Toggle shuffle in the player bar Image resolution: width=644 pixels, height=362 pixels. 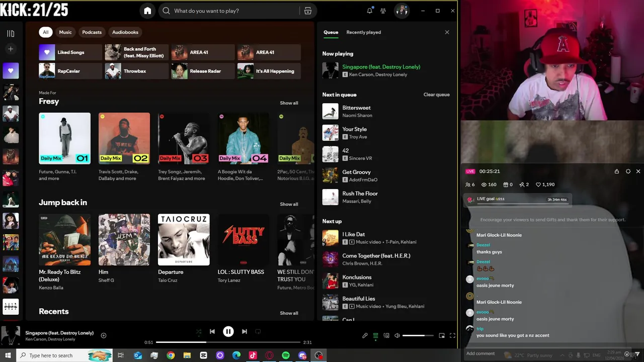[199, 331]
